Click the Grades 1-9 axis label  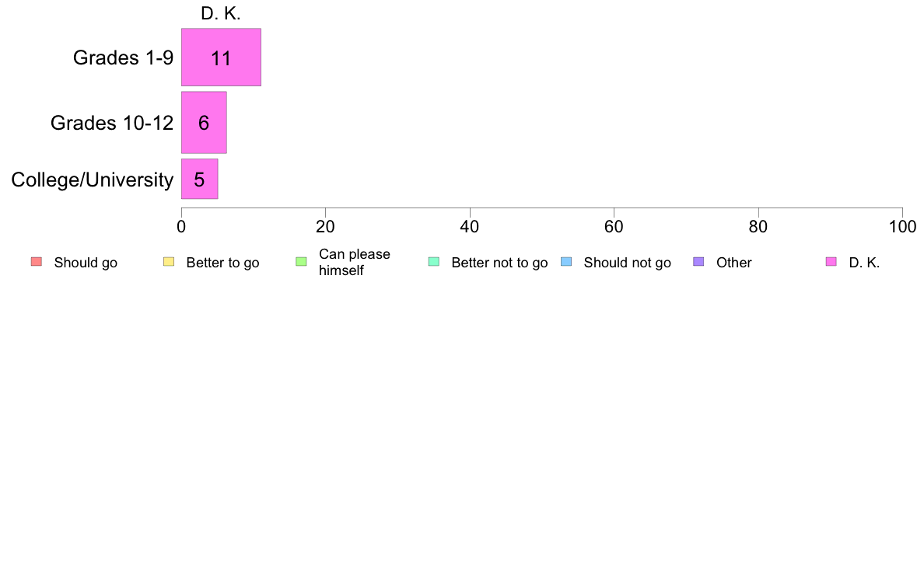pyautogui.click(x=123, y=58)
